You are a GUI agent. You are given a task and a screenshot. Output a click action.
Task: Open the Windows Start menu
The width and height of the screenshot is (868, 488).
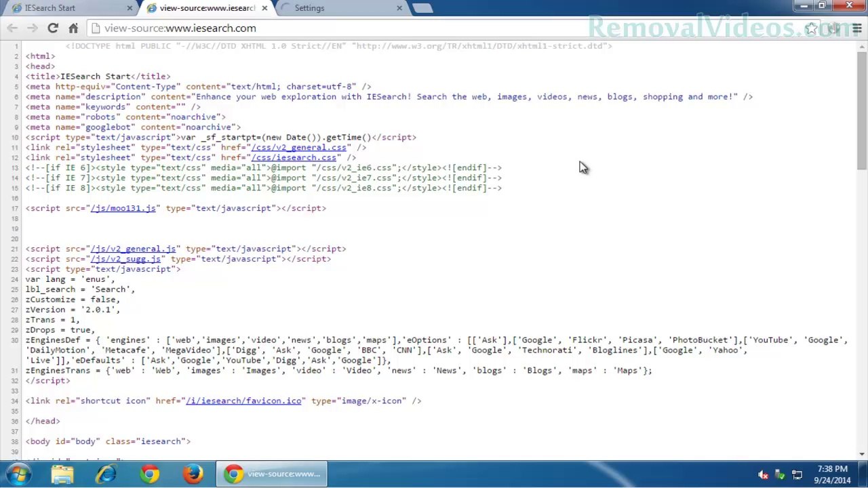click(x=19, y=474)
